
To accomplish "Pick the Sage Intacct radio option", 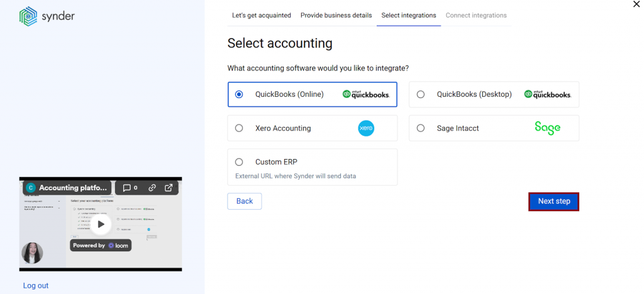I will tap(421, 128).
